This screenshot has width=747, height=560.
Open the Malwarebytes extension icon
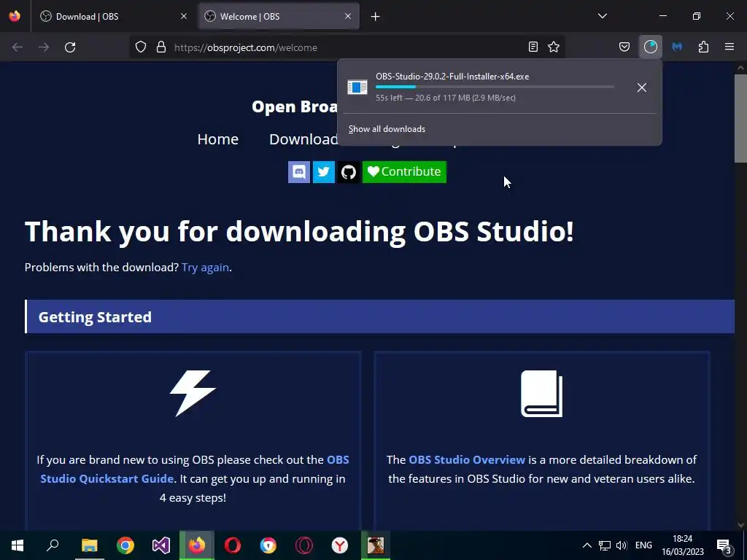677,47
